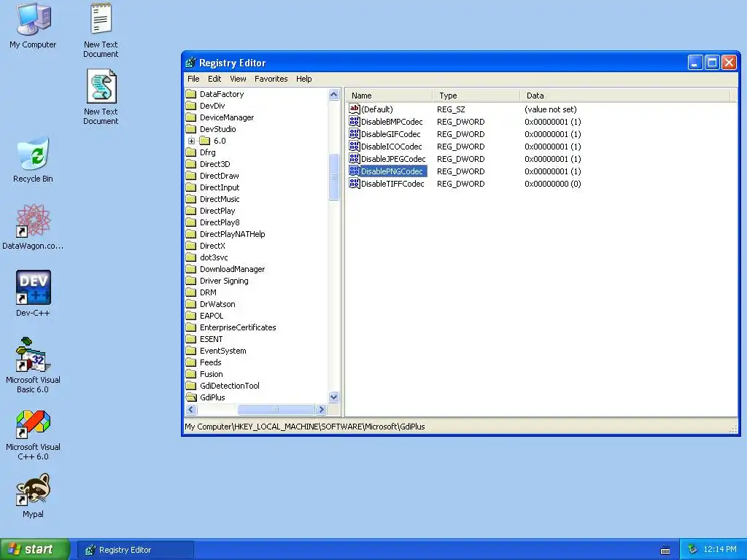
Task: Select the DirectMusic registry key
Action: [x=220, y=199]
